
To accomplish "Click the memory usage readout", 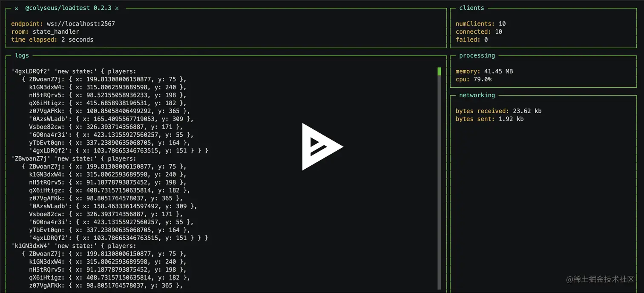I will click(x=484, y=71).
